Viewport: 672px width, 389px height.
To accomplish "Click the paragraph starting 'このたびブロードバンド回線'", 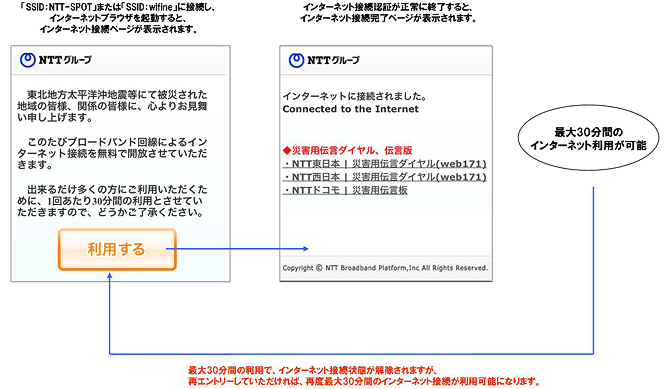I will [112, 153].
